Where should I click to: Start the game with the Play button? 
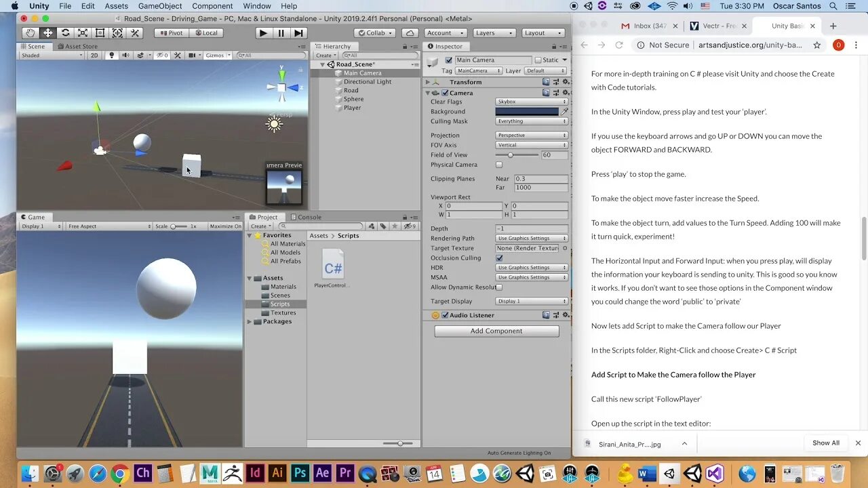(x=263, y=33)
